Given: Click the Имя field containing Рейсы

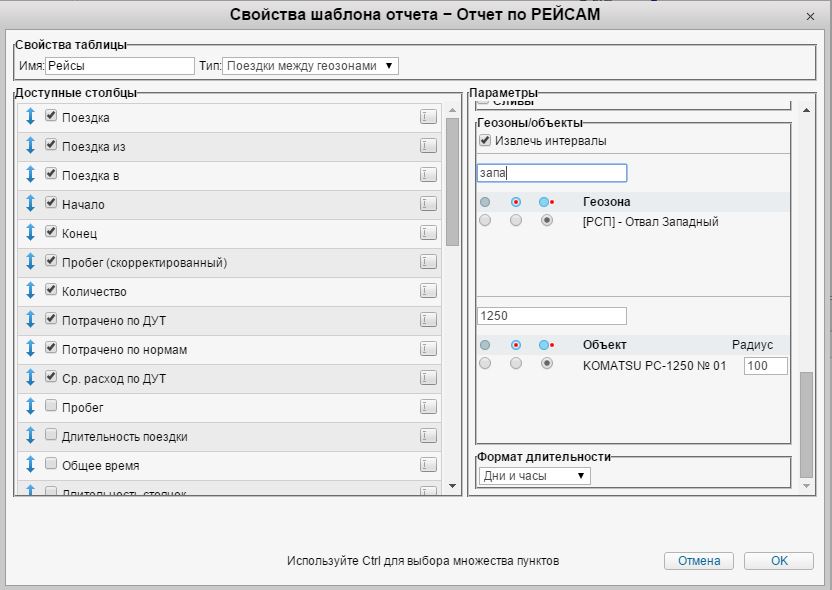Looking at the screenshot, I should 120,66.
